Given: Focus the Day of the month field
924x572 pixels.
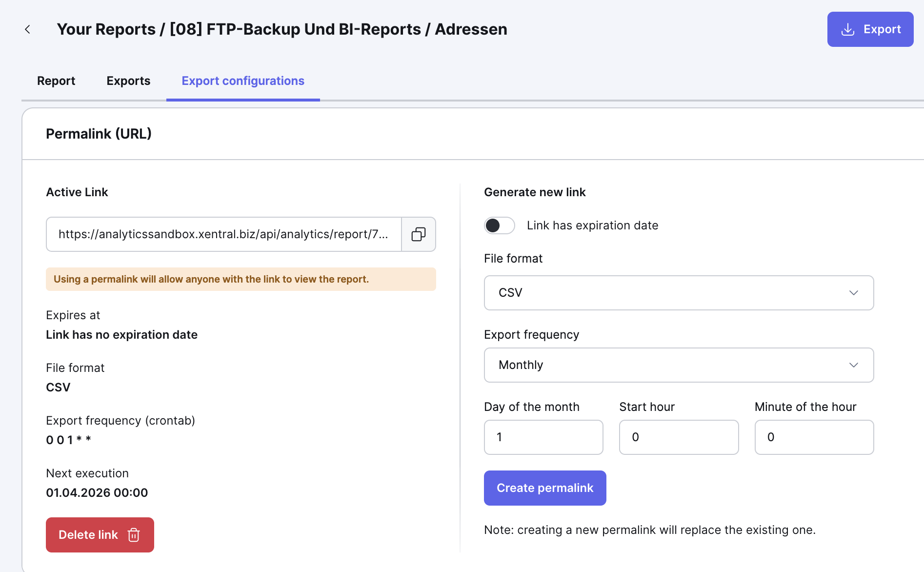Looking at the screenshot, I should pos(543,437).
